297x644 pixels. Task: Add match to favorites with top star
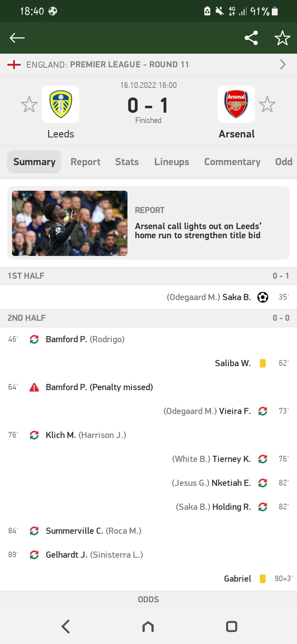(x=283, y=38)
